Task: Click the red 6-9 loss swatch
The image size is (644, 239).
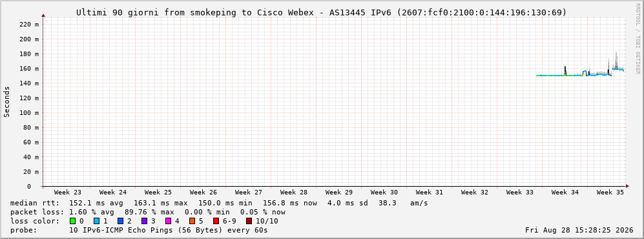Action: point(216,221)
